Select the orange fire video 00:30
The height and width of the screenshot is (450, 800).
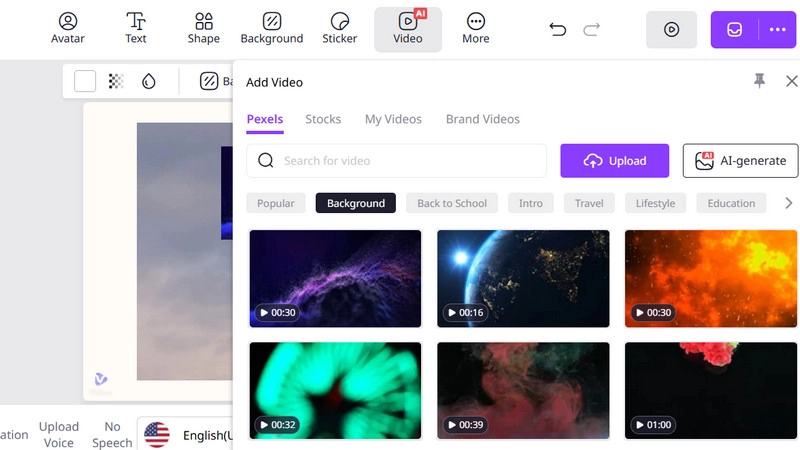[x=711, y=279]
